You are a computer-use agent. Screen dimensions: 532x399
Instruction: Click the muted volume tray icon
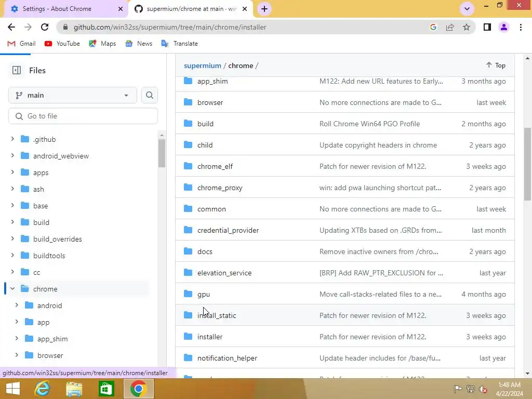483,389
